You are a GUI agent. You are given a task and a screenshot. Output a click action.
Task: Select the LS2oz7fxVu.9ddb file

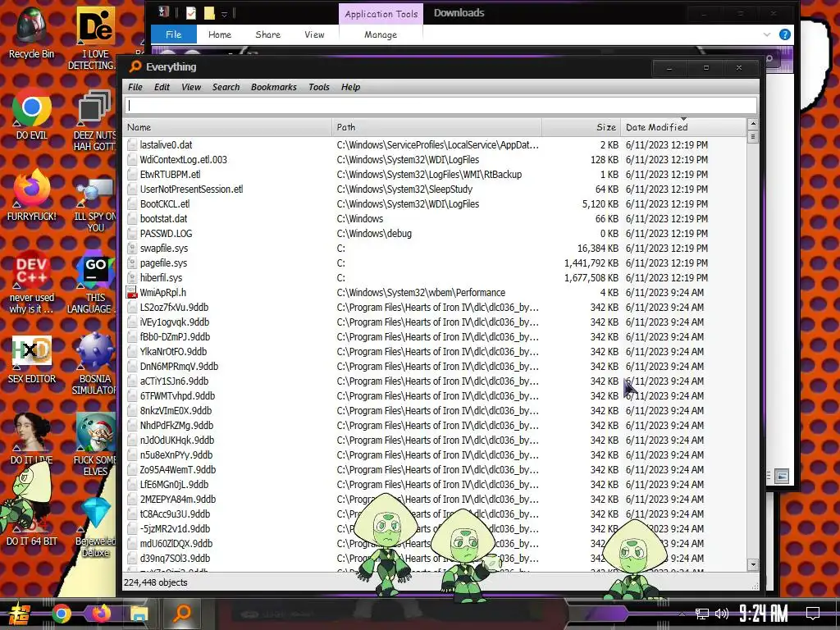435,308
